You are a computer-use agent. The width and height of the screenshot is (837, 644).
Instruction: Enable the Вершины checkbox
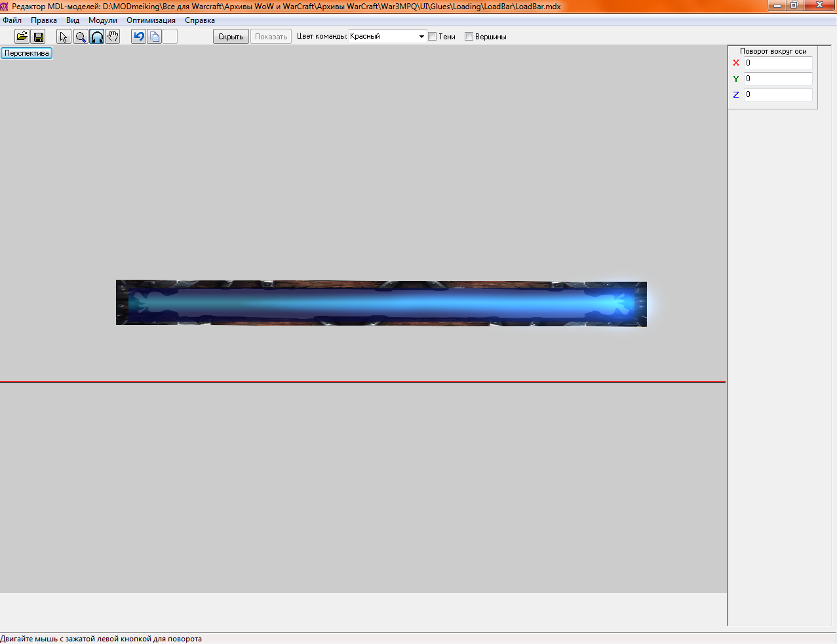point(469,37)
